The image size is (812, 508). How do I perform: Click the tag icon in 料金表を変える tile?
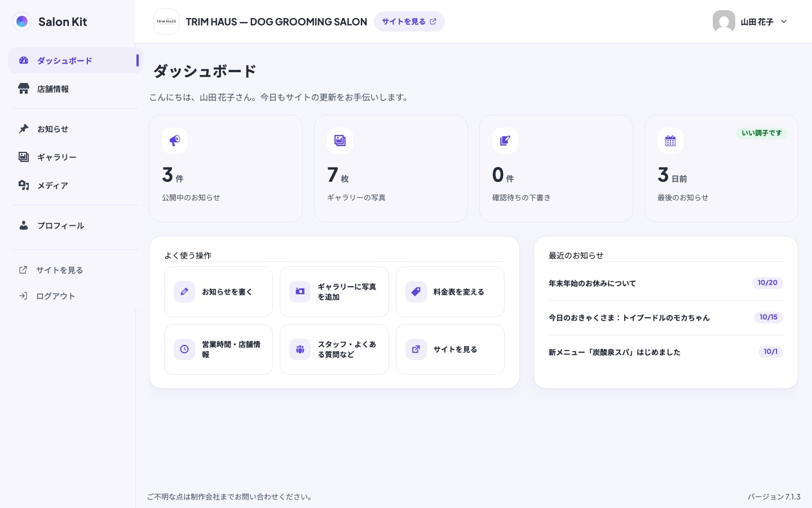[x=416, y=292]
